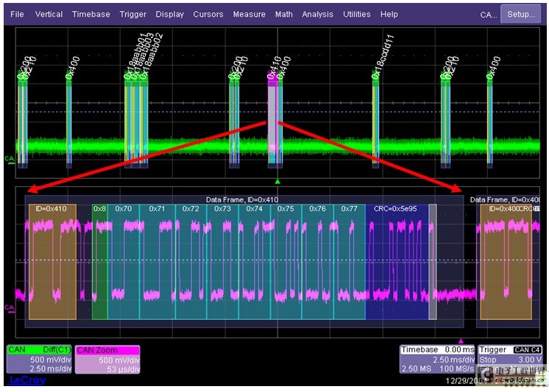Open the Measure menu
The height and width of the screenshot is (392, 549).
pos(249,14)
